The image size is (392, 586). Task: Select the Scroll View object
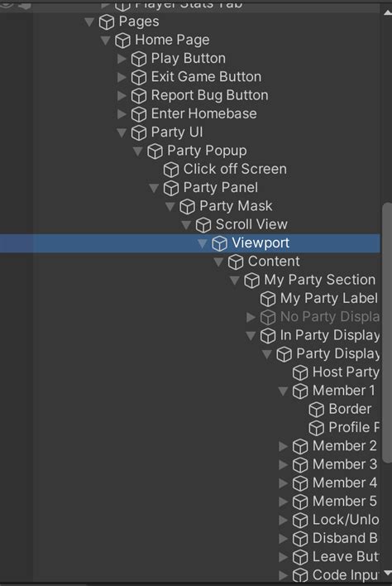pos(251,224)
